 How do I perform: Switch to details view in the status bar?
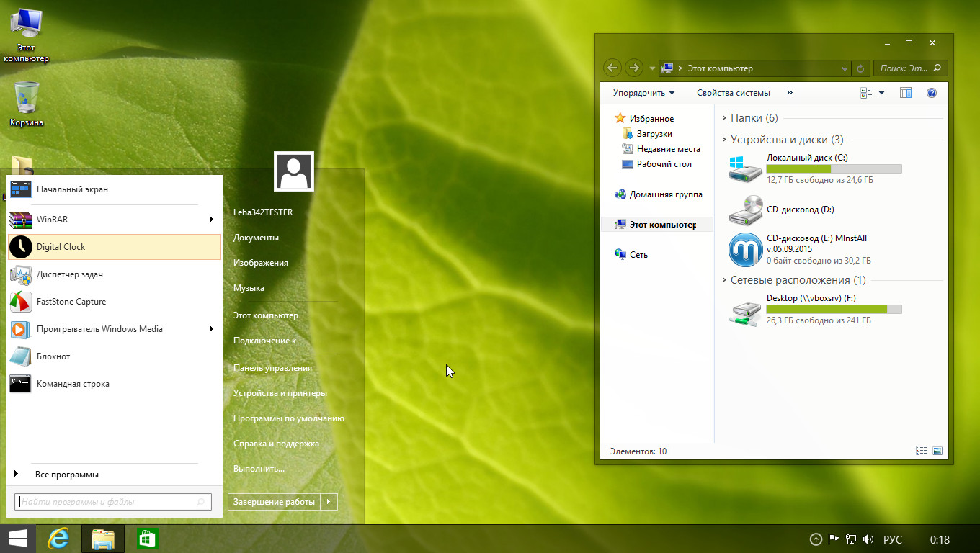coord(921,451)
